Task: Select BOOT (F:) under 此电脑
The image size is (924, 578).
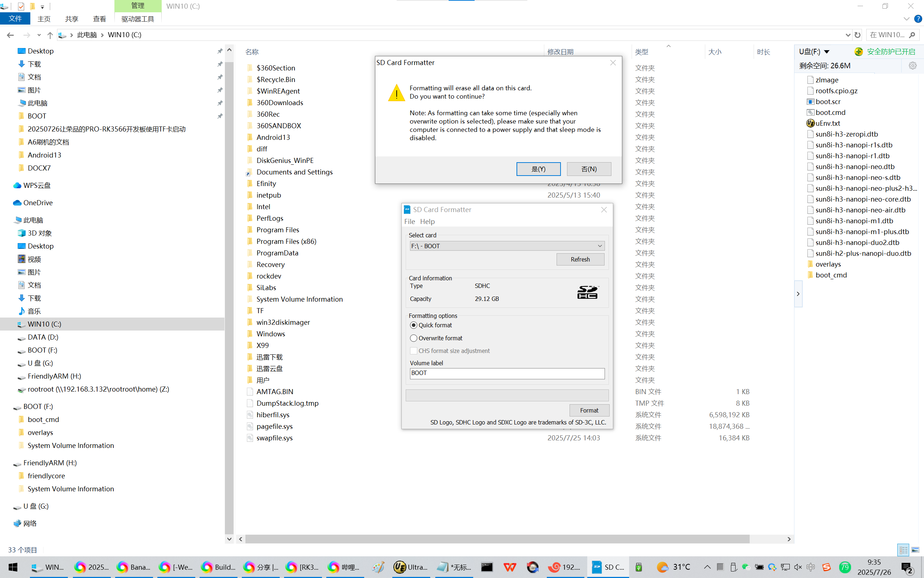Action: [42, 350]
